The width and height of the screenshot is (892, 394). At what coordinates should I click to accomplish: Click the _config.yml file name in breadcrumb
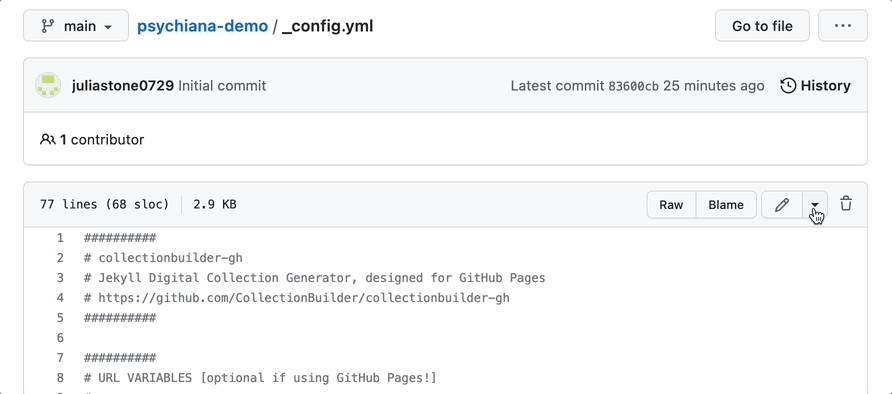pyautogui.click(x=327, y=26)
